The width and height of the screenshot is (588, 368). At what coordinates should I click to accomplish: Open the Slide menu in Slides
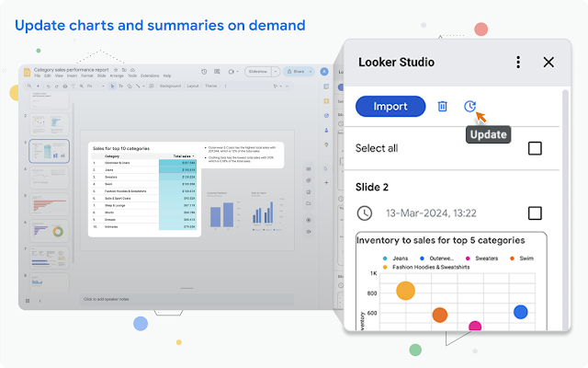tap(102, 75)
